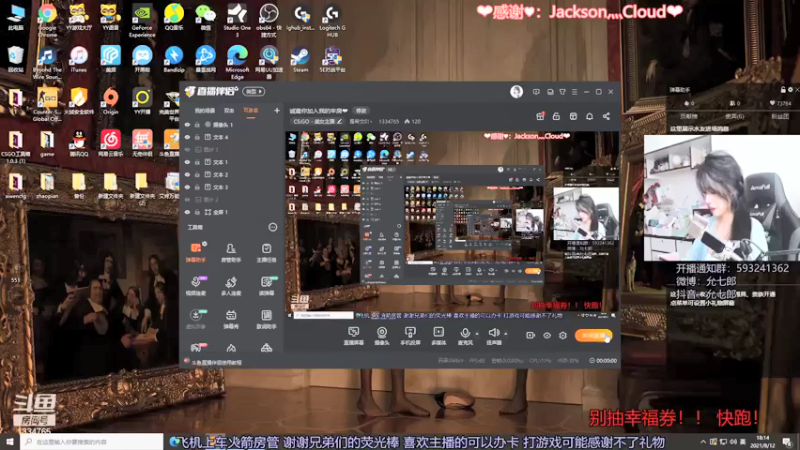800x450 pixels.
Task: Open settings gear beside start broadcast button
Action: pyautogui.click(x=563, y=335)
